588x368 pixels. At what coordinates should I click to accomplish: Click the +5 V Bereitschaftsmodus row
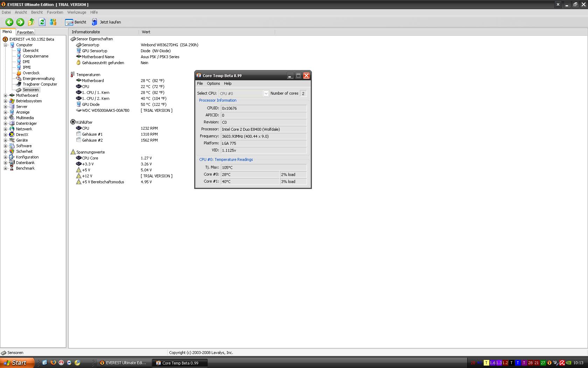114,182
